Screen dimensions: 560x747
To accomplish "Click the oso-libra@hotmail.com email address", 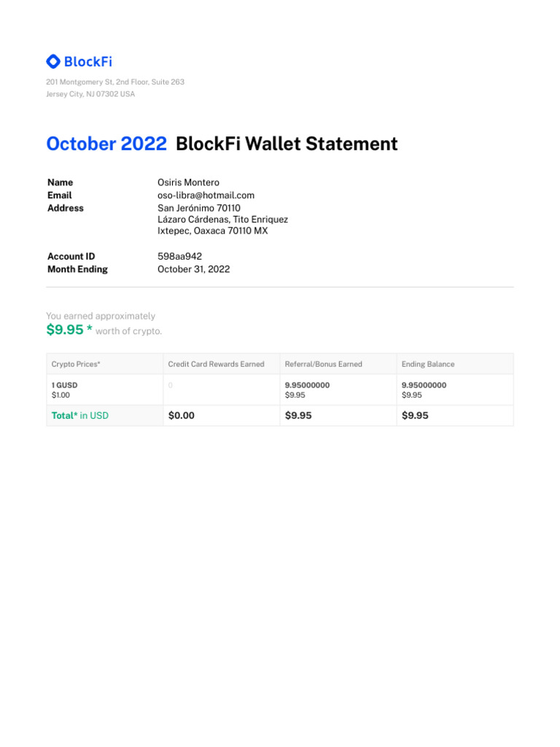I will pos(206,196).
